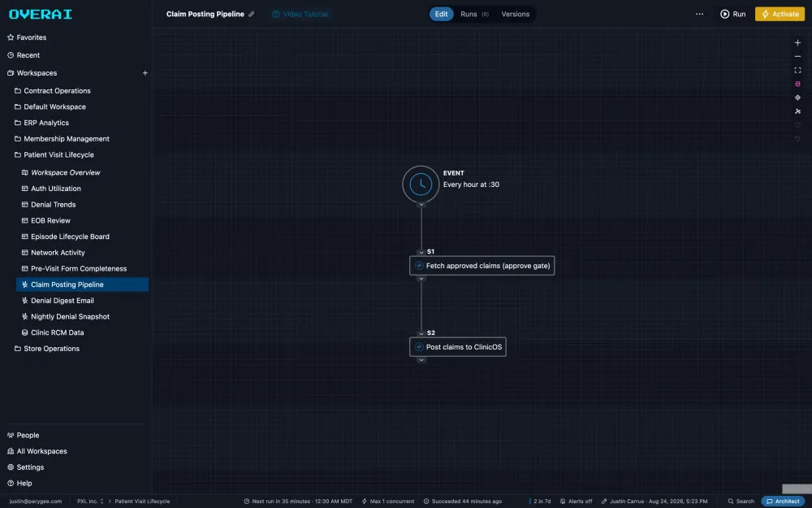Zoom out of the pipeline canvas
This screenshot has height=508, width=812.
pos(797,57)
